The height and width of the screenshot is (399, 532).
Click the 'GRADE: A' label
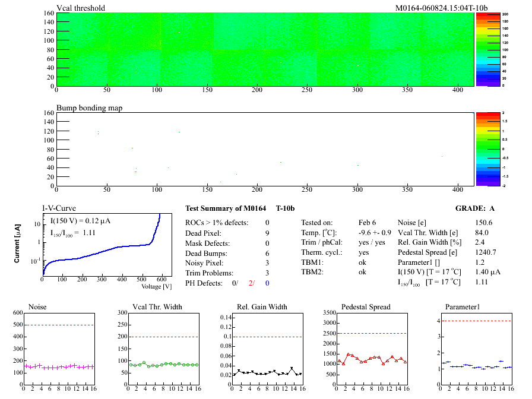point(474,208)
